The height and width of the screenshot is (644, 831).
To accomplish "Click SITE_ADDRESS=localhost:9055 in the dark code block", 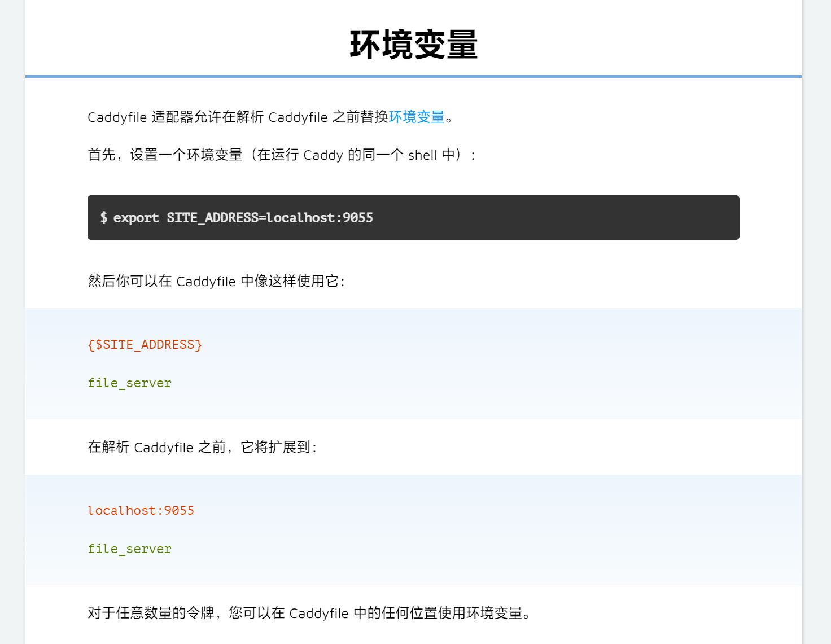I will click(x=270, y=218).
